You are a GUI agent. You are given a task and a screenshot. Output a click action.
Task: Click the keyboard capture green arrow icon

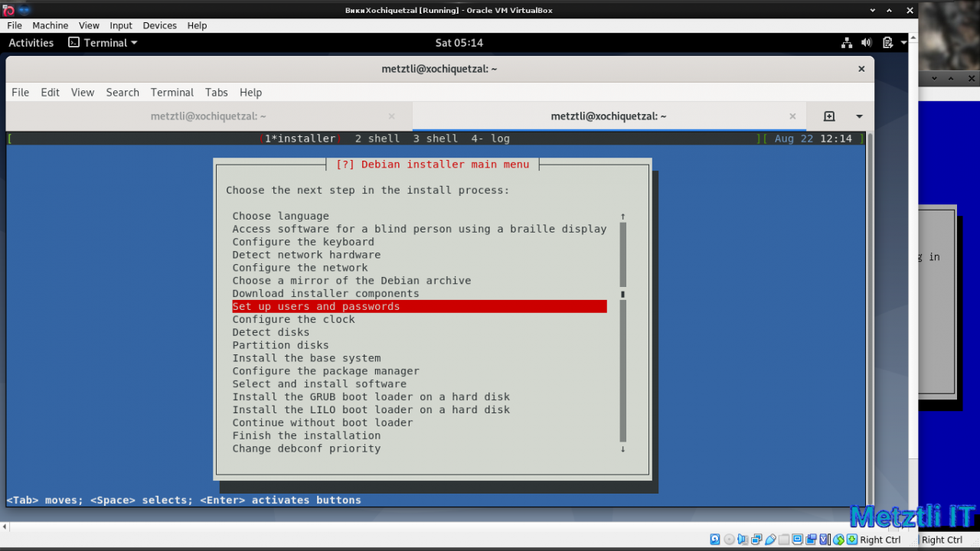[852, 540]
